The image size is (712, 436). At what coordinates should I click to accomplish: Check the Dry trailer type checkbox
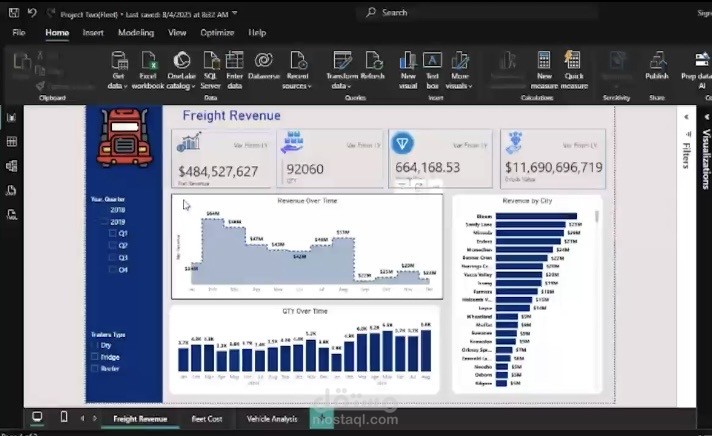click(95, 345)
